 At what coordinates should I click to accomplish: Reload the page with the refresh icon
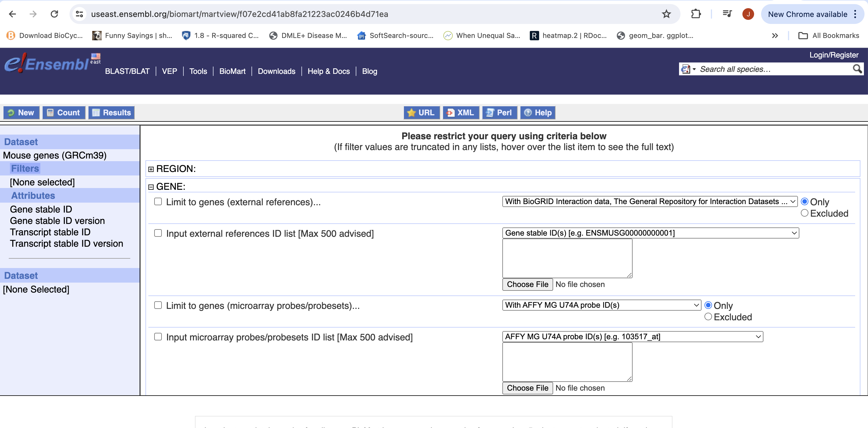coord(54,14)
